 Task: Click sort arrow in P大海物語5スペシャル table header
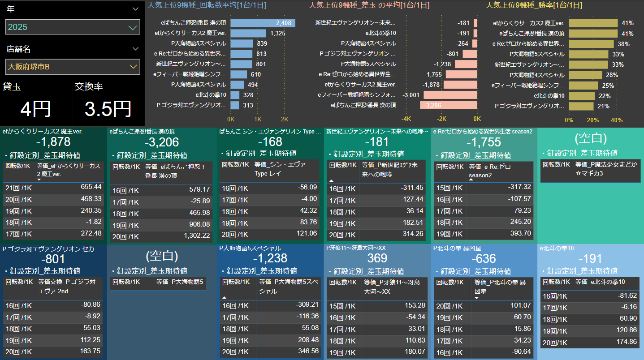click(x=224, y=297)
